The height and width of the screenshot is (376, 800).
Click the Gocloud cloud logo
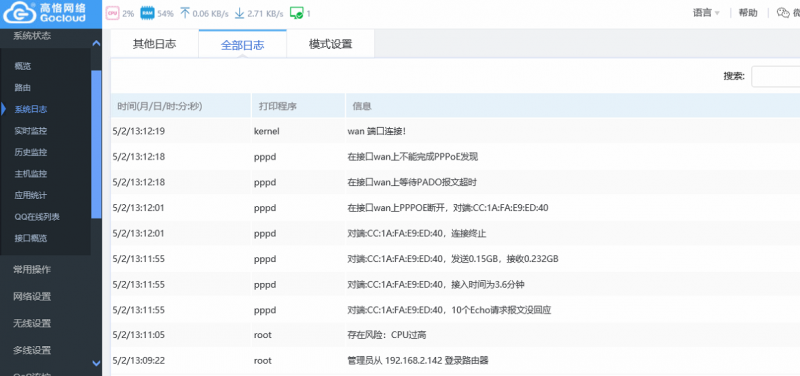point(17,14)
